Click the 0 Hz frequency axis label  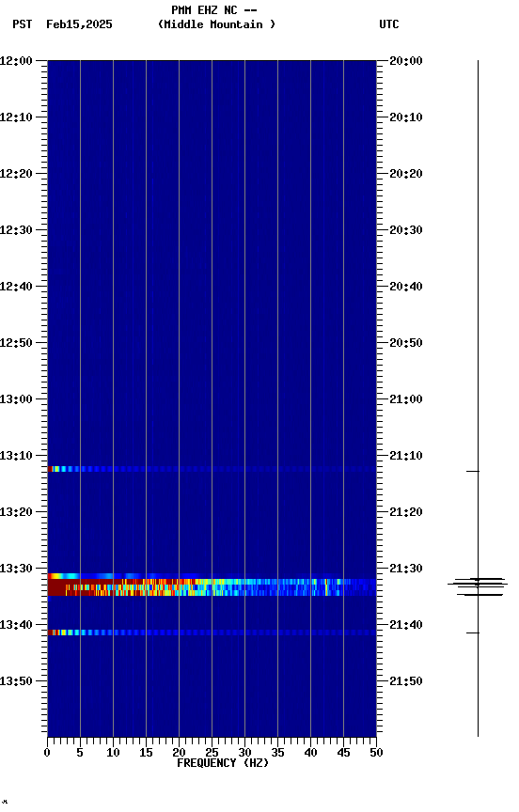coord(47,753)
